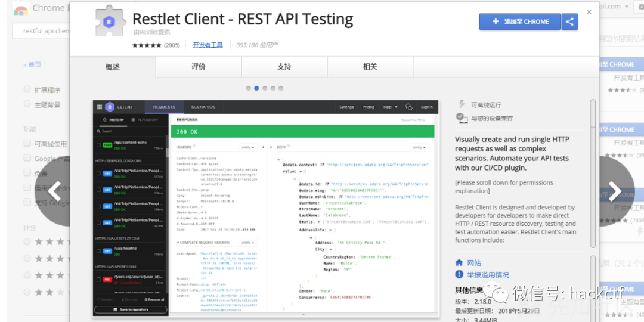
Task: Click the 与您的设备兼容 device check icon
Action: click(x=462, y=118)
